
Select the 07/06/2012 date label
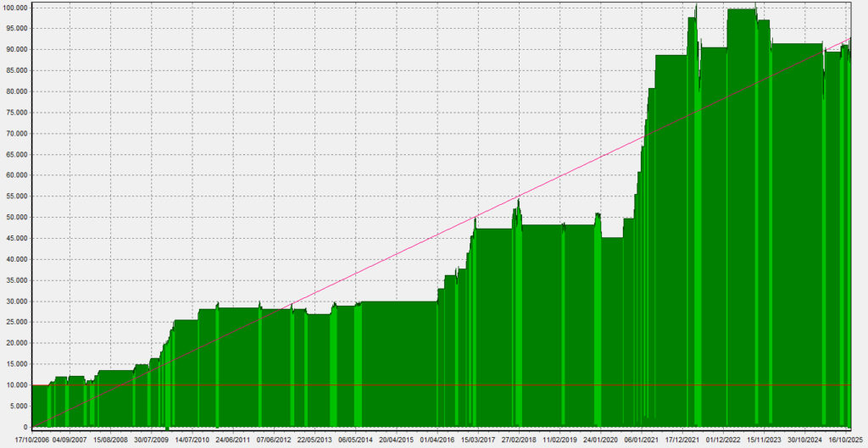[274, 440]
